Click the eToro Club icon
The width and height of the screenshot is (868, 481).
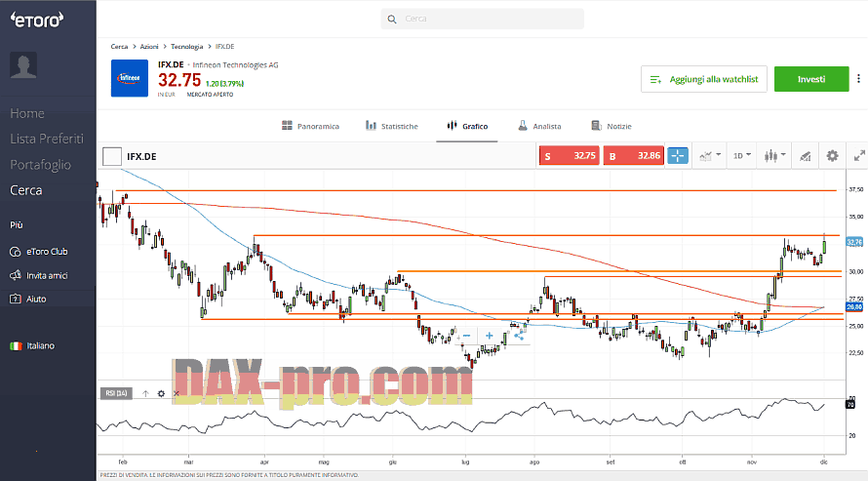[16, 252]
